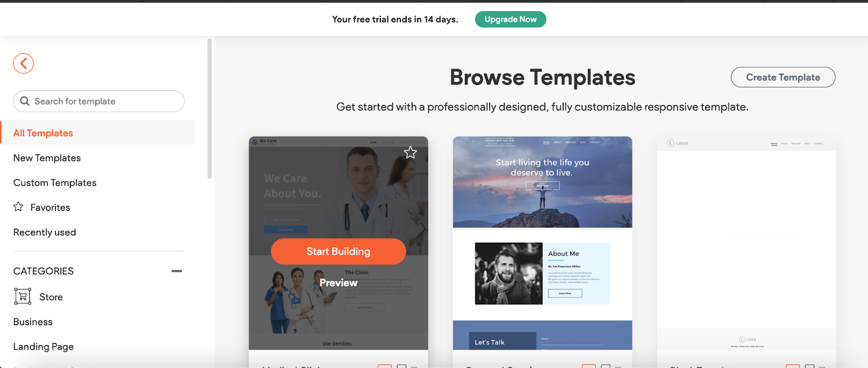Click the sidebar vertical scrollbar

(209, 108)
